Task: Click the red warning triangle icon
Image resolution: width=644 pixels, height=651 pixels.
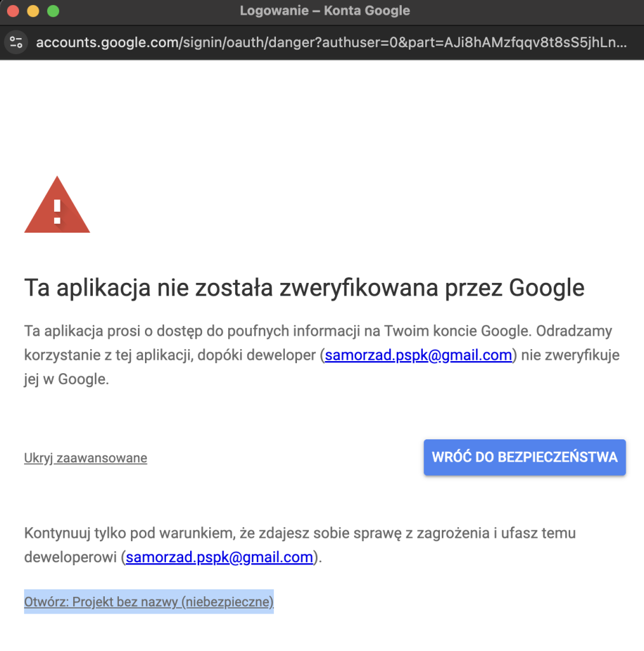Action: pos(57,204)
